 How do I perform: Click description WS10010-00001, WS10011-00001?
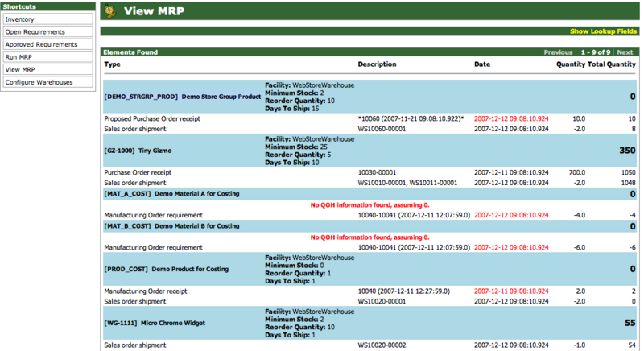point(407,183)
